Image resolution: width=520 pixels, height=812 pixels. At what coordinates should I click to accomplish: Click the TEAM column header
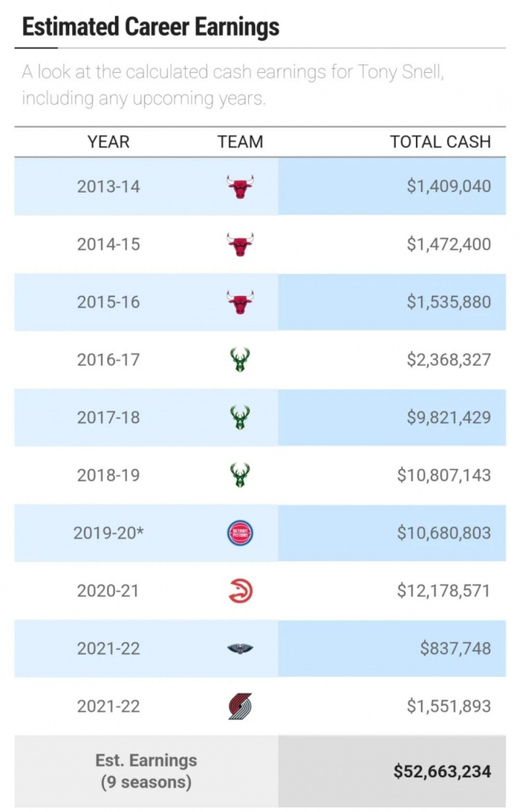pyautogui.click(x=240, y=142)
